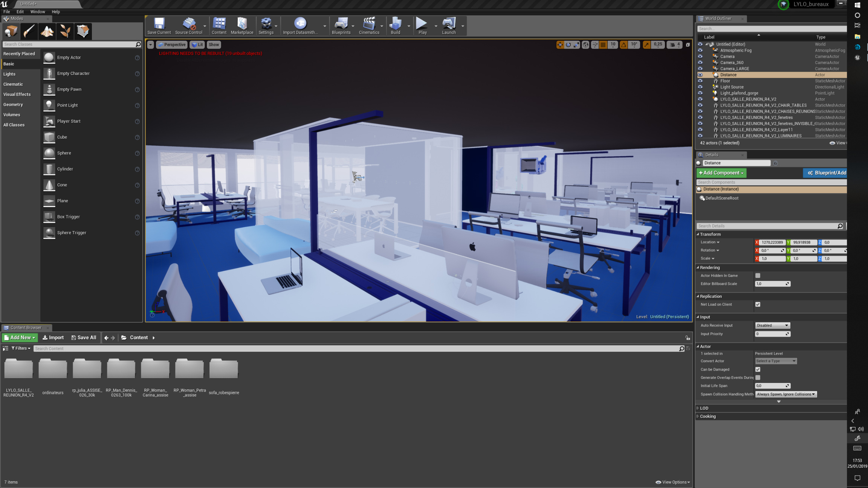Hide the Floor actor visibility eye
Image resolution: width=868 pixels, height=488 pixels.
point(700,81)
